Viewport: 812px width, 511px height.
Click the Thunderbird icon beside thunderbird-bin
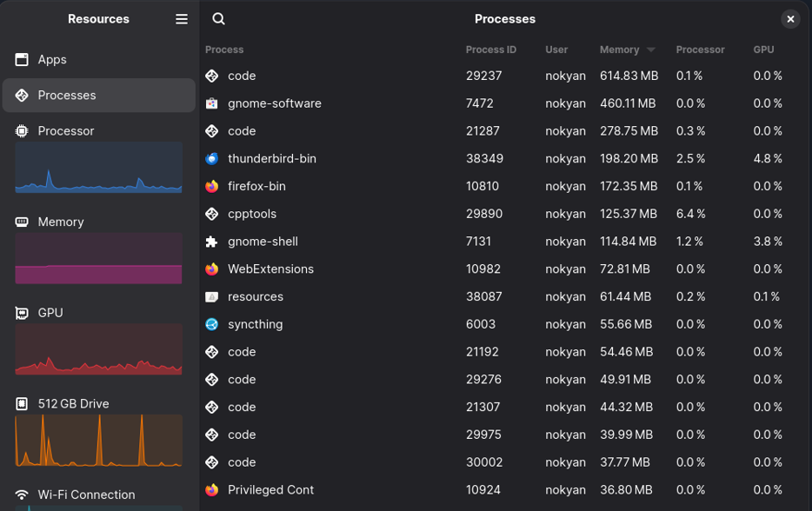(210, 158)
